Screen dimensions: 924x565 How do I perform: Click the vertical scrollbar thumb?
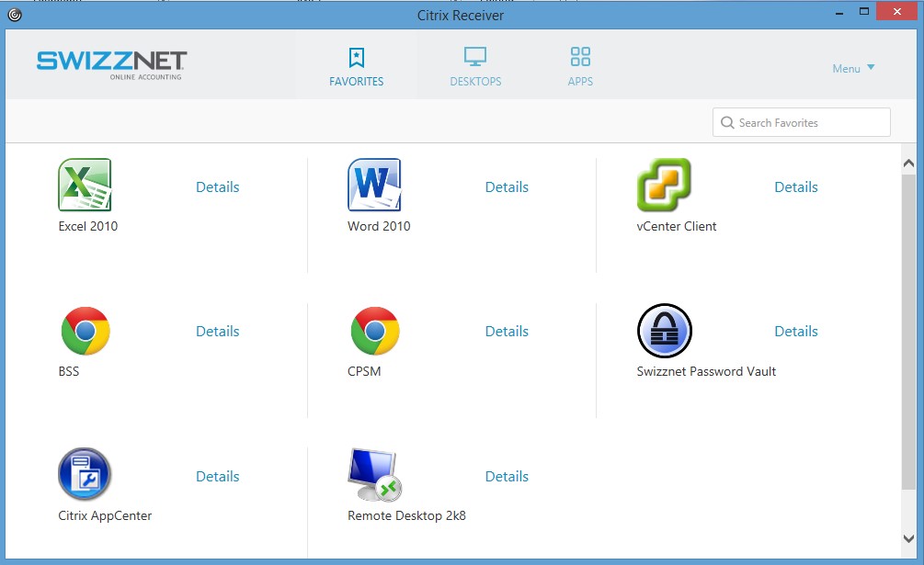coord(908,332)
